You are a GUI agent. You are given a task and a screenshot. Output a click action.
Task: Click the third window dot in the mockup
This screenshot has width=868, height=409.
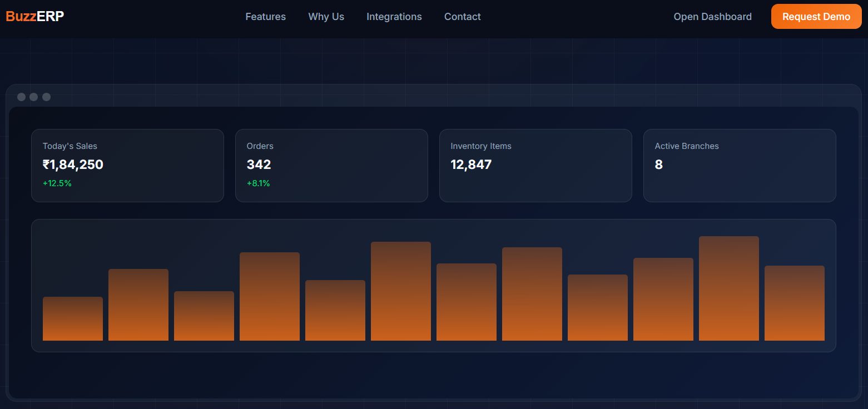(x=47, y=97)
